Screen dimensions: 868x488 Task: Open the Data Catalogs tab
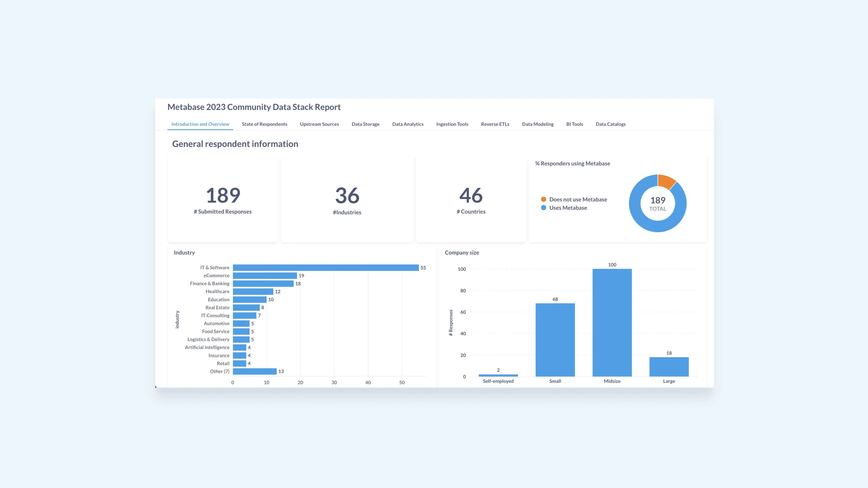coord(610,124)
